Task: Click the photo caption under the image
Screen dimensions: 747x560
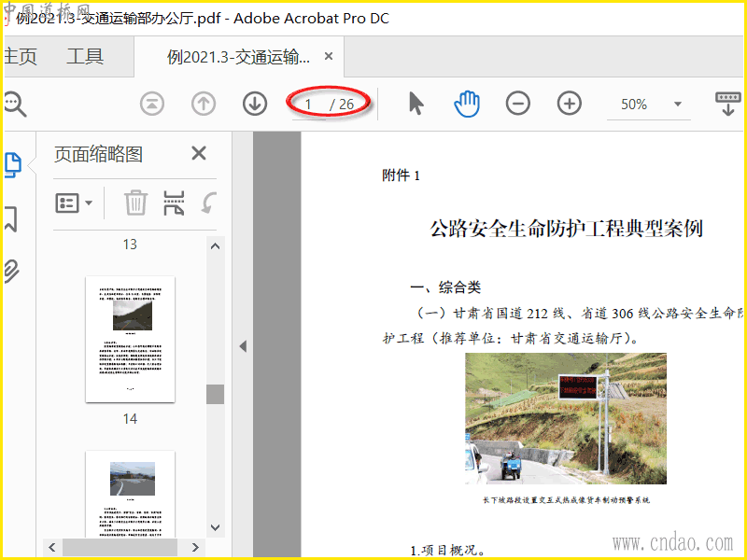Action: 566,500
